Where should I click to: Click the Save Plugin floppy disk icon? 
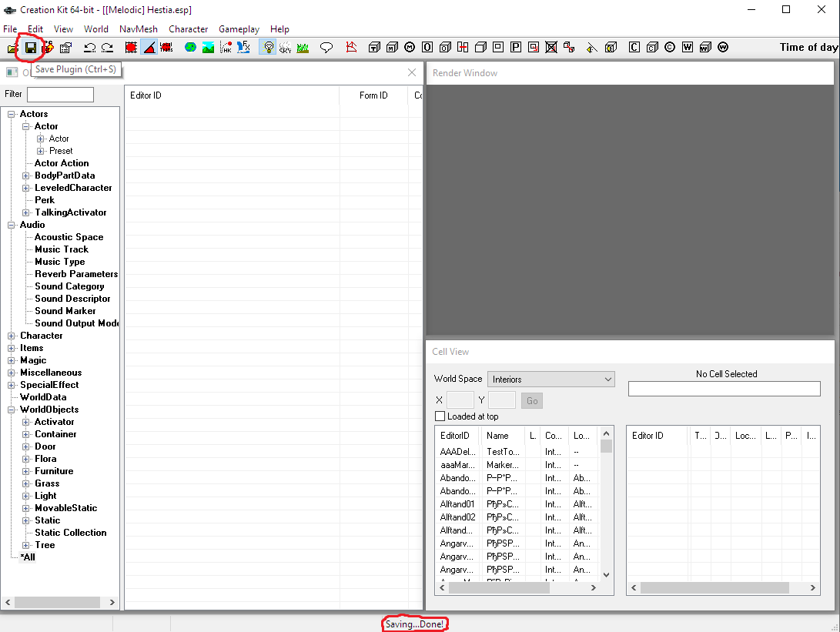coord(31,48)
